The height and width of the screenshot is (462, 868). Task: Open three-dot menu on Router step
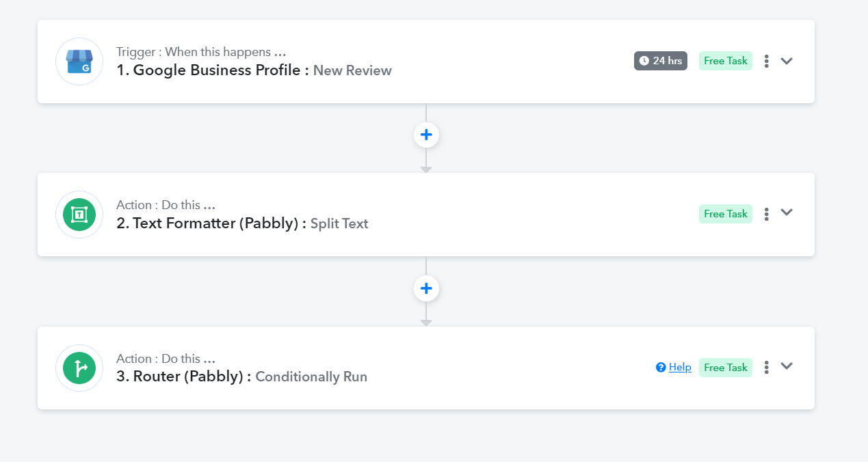tap(767, 368)
